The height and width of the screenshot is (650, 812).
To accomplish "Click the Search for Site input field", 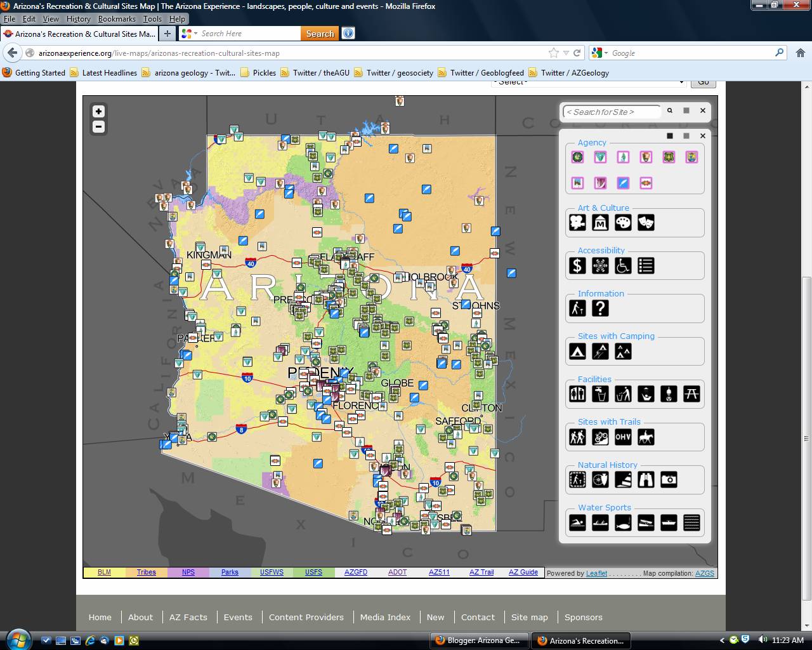I will [610, 111].
